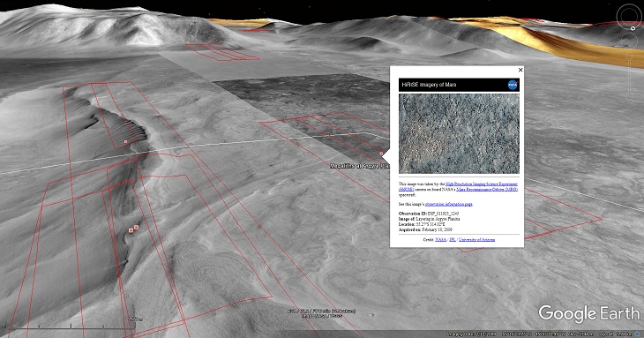The width and height of the screenshot is (644, 338).
Task: Open the HiRISE Mars surface image thumbnail
Action: 459,133
